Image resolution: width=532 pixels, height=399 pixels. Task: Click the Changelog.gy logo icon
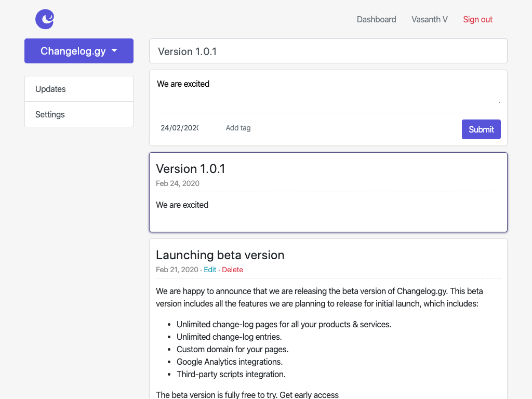[44, 19]
